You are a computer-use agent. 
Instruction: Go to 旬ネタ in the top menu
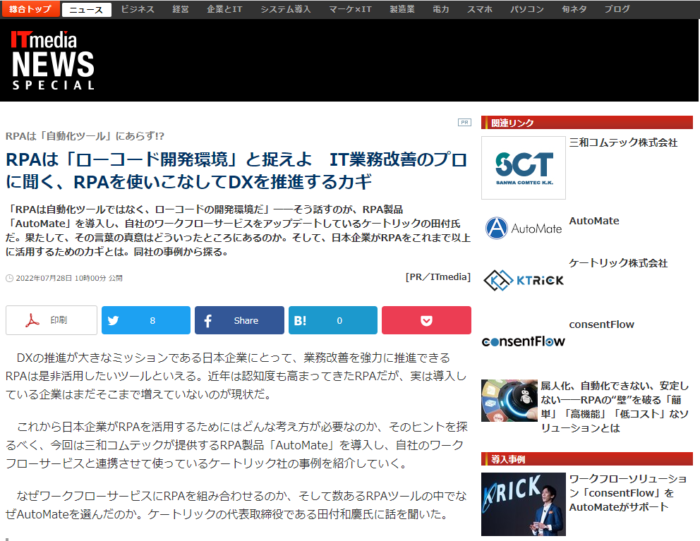tap(574, 9)
